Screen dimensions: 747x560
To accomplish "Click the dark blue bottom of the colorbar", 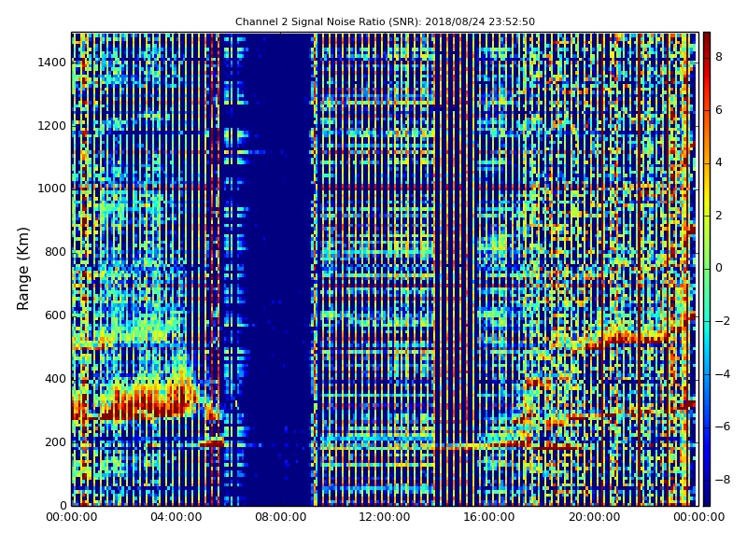I will [x=707, y=497].
